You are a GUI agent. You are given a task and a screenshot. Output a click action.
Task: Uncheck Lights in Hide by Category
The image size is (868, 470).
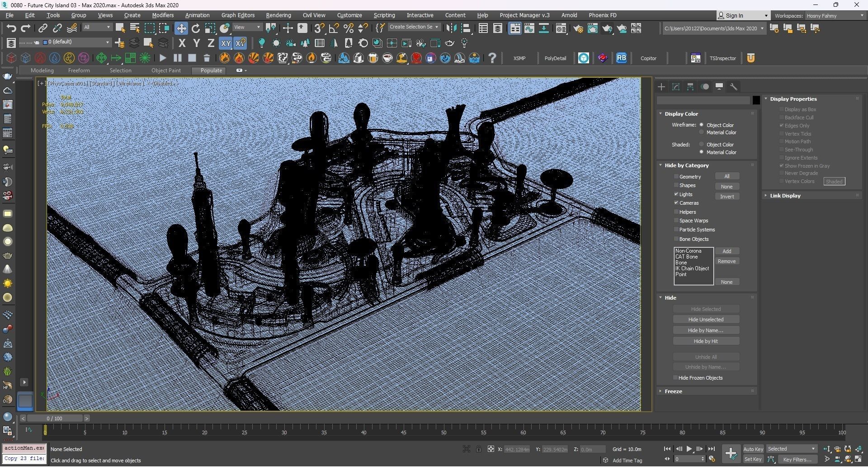coord(676,194)
